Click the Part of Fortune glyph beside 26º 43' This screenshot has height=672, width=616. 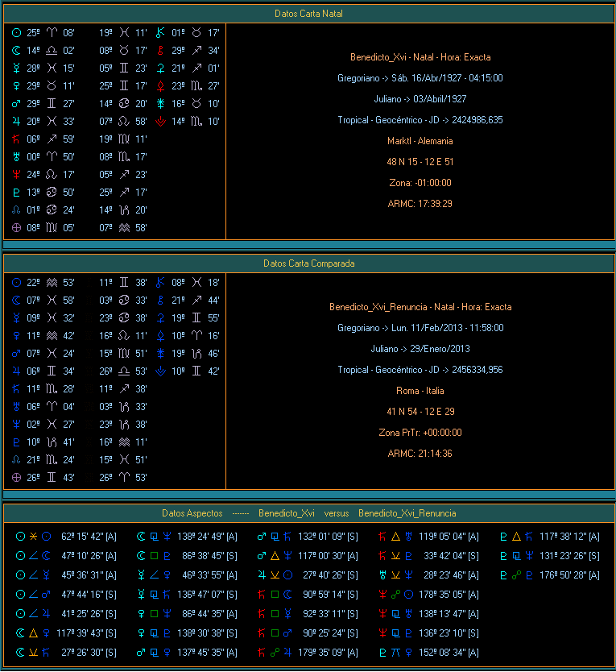click(x=16, y=478)
